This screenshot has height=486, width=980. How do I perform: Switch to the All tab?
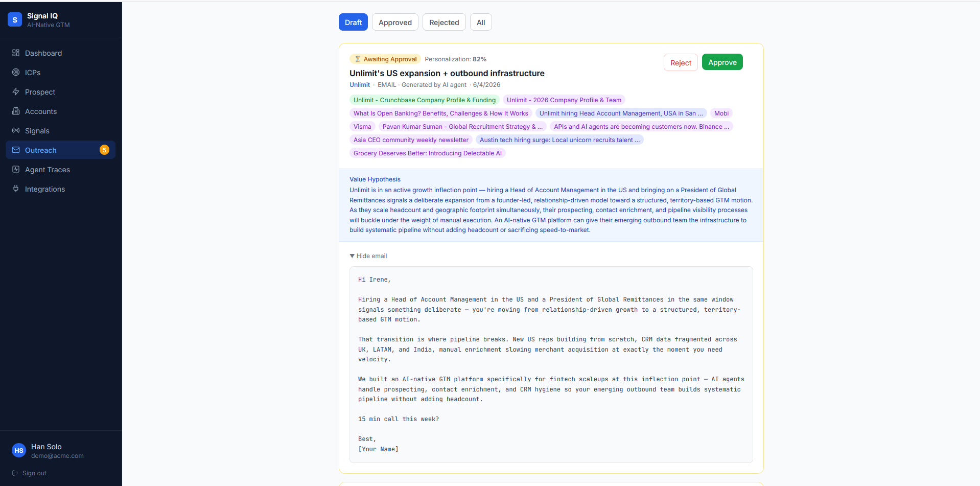click(481, 22)
